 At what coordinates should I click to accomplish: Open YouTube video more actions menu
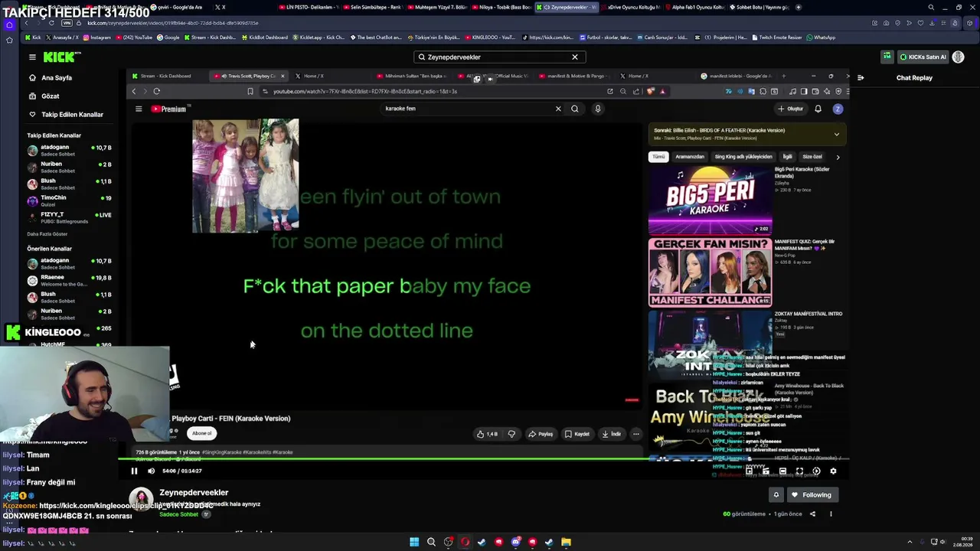635,434
